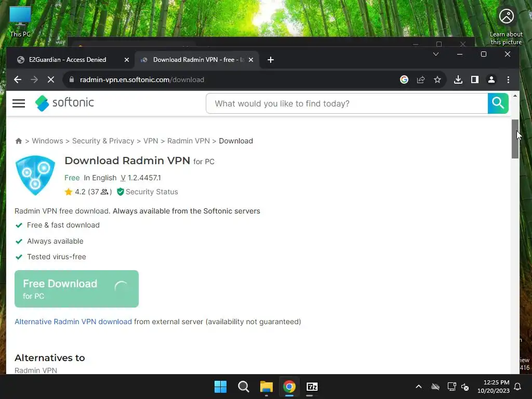
Task: Click the page scrollbar thumb
Action: click(x=515, y=139)
